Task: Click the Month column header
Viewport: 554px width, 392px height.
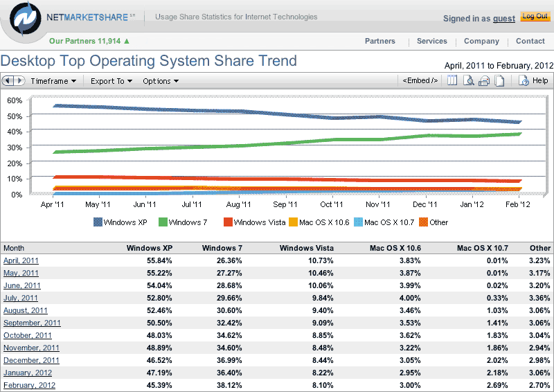Action: tap(14, 248)
